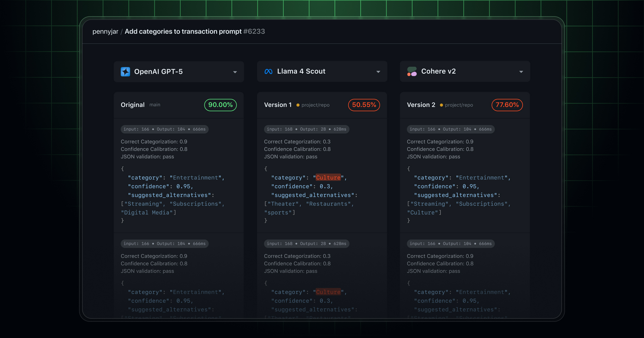Click the 77.60% score badge on Version 2
644x338 pixels.
[507, 105]
